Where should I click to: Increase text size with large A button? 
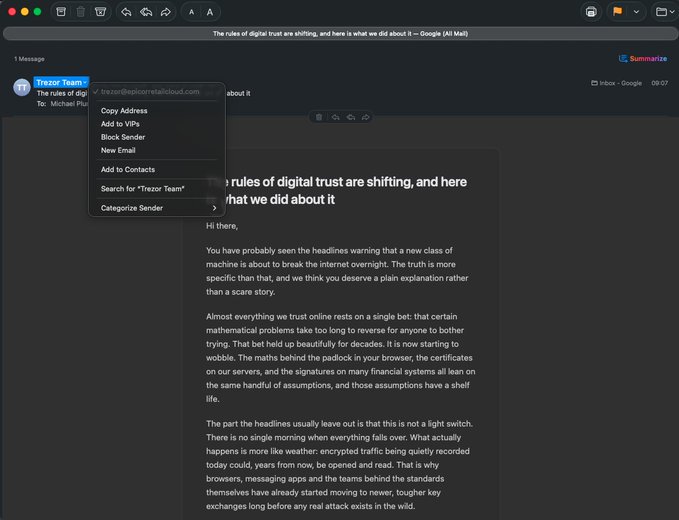(x=210, y=13)
